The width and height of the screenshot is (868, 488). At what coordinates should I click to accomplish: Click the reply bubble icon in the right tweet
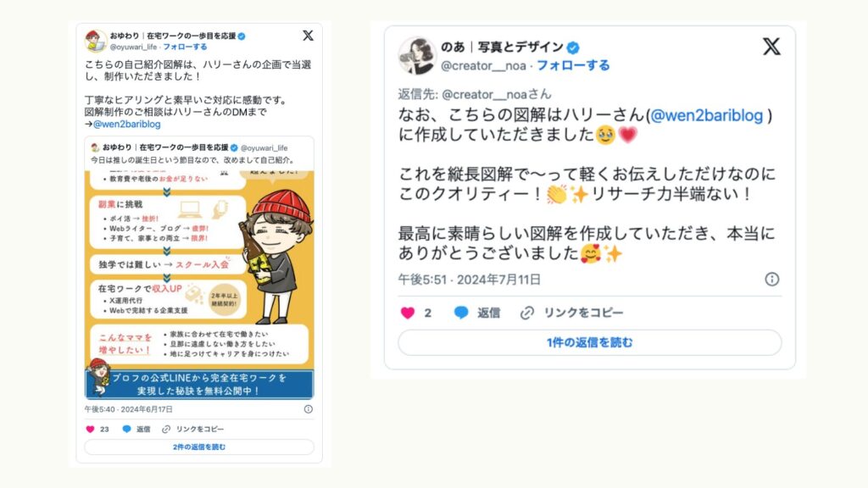coord(461,313)
